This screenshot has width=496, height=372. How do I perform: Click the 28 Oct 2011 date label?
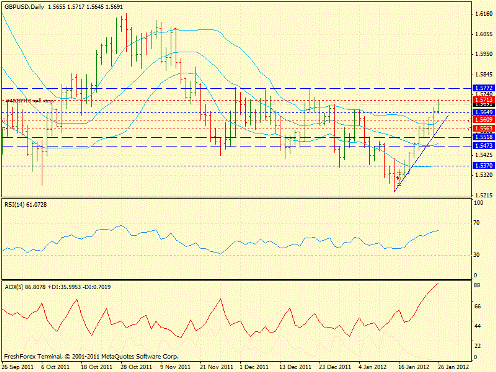click(136, 367)
